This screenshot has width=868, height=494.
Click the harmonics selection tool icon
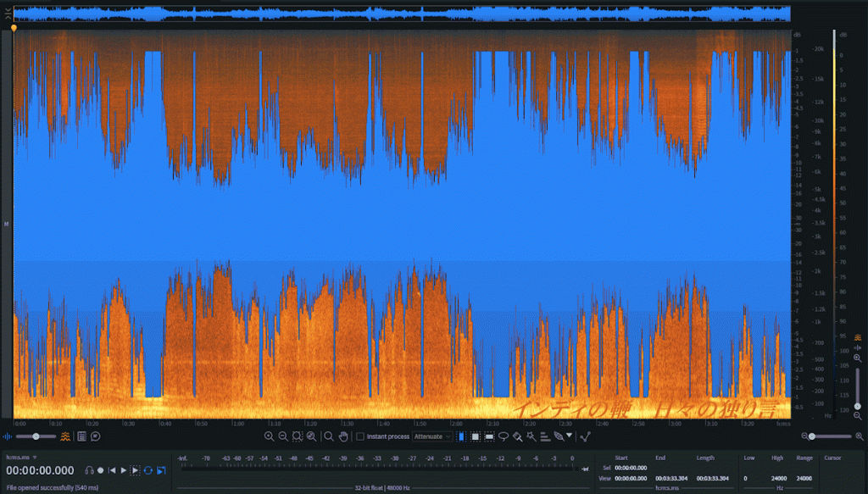(543, 436)
